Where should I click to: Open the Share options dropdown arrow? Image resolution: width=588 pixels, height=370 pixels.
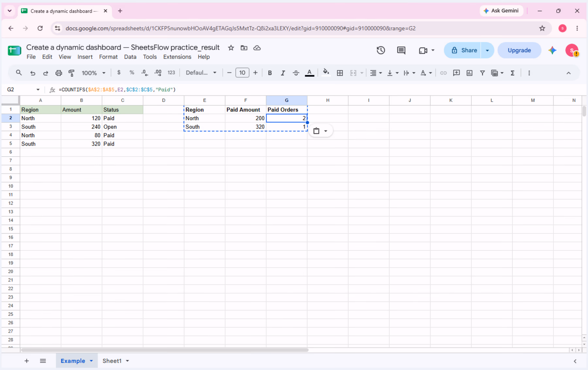487,50
